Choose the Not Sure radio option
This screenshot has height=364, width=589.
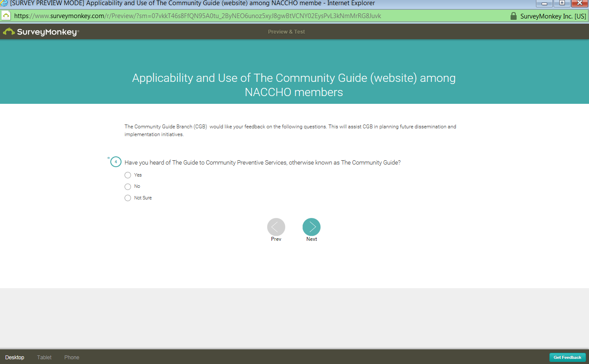click(x=128, y=198)
